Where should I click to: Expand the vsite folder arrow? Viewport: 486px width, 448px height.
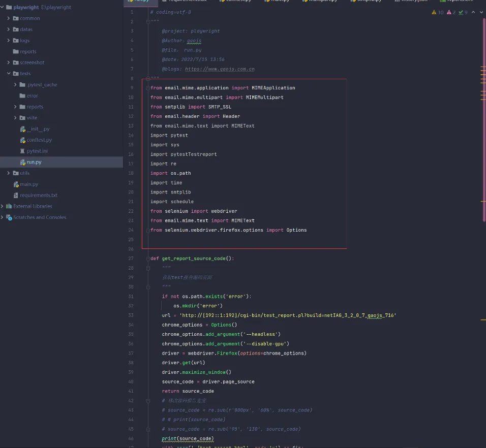click(15, 118)
